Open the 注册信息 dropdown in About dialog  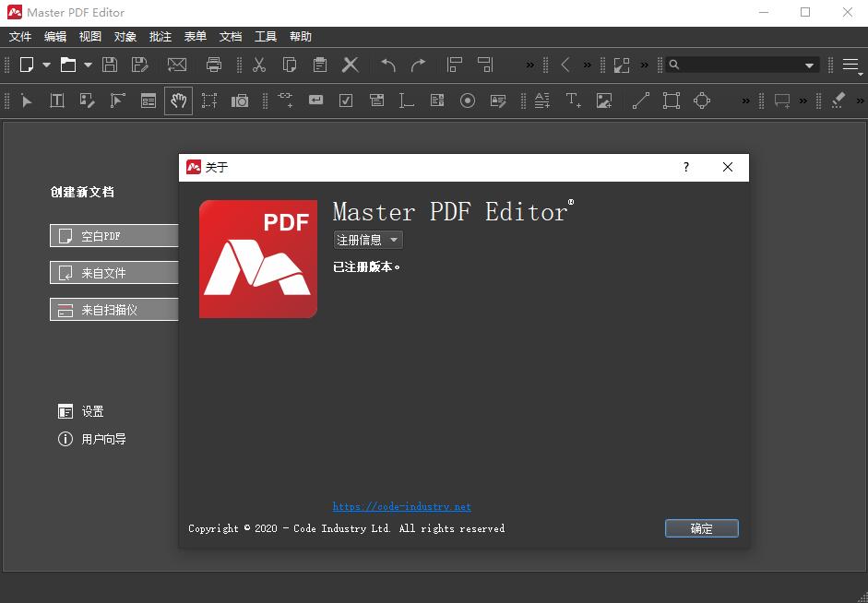367,240
